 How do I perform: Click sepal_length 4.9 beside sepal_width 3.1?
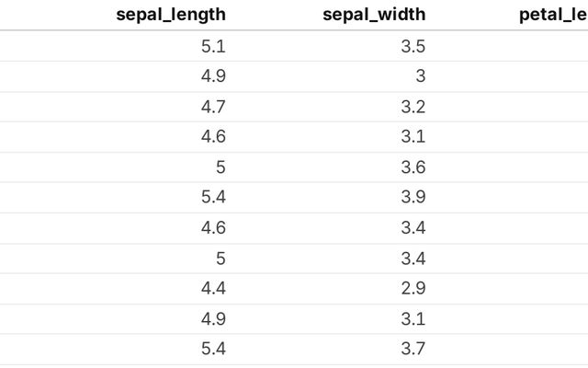213,318
